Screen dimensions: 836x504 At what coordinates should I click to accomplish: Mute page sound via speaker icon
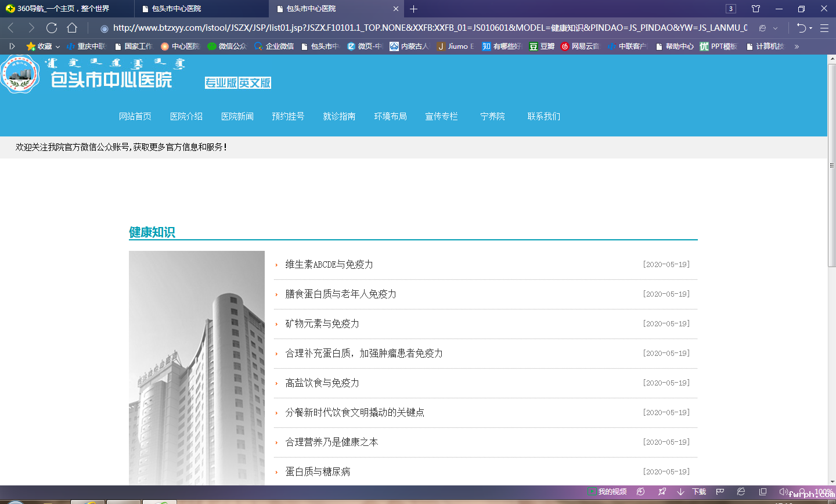point(783,492)
